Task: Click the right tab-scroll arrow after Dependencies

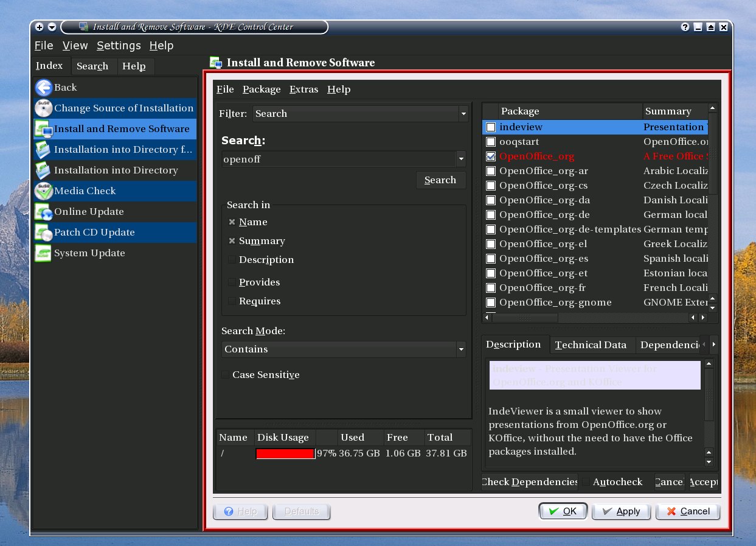Action: (x=714, y=345)
